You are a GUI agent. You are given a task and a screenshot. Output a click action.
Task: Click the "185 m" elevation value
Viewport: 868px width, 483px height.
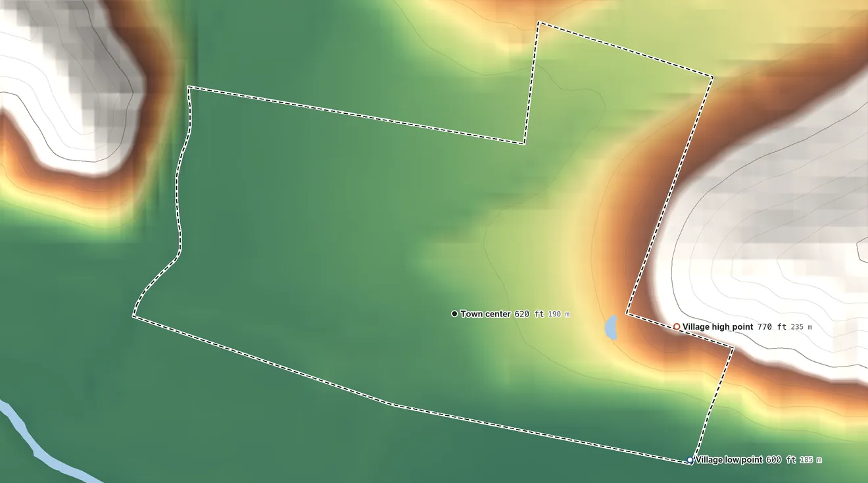click(811, 461)
